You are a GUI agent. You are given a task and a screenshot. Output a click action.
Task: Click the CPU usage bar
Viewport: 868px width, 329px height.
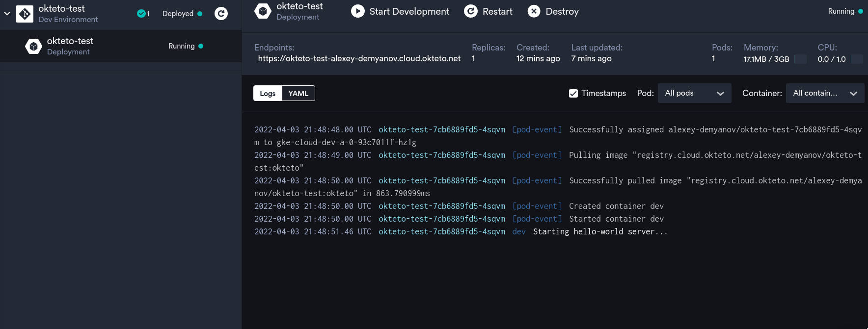point(856,59)
